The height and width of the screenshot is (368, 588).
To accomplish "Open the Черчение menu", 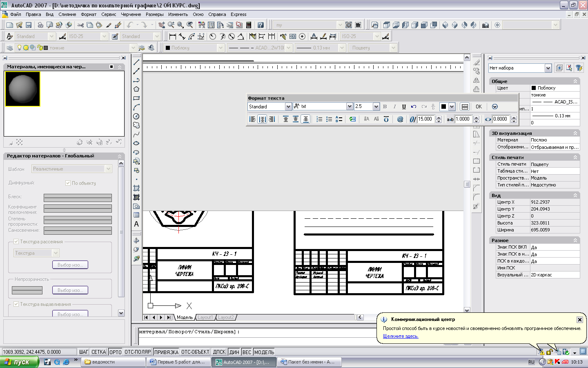I will pyautogui.click(x=131, y=14).
